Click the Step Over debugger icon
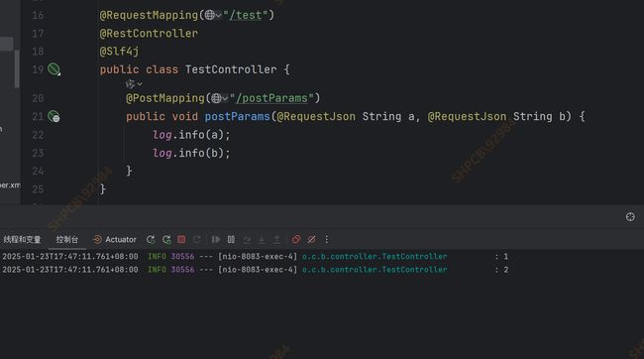This screenshot has width=644, height=359. (247, 239)
